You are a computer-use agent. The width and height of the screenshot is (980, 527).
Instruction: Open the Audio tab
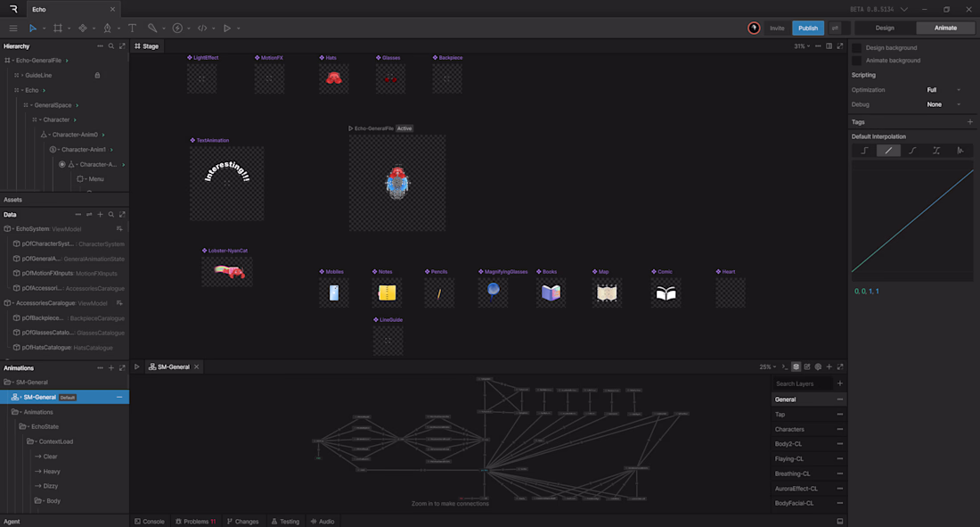[x=323, y=522]
